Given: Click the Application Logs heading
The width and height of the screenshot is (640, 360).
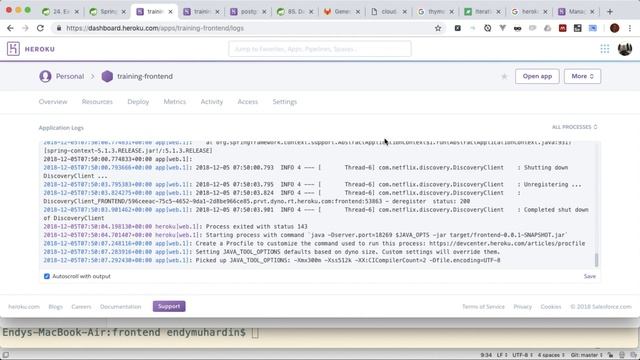Looking at the screenshot, I should [61, 128].
